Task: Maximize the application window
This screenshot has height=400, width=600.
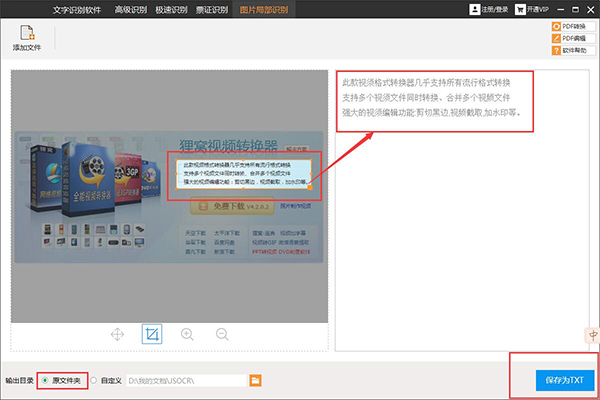Action: click(575, 10)
